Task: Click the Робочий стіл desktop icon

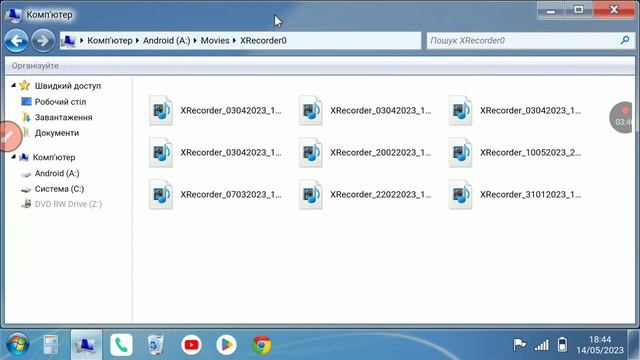Action: click(26, 101)
